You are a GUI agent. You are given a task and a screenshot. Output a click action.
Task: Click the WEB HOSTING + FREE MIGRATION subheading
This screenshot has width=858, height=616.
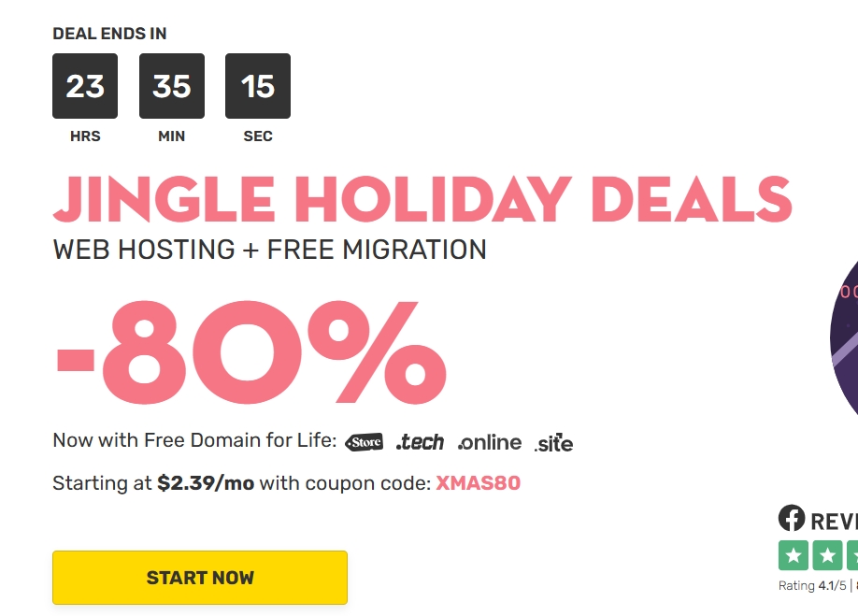269,250
